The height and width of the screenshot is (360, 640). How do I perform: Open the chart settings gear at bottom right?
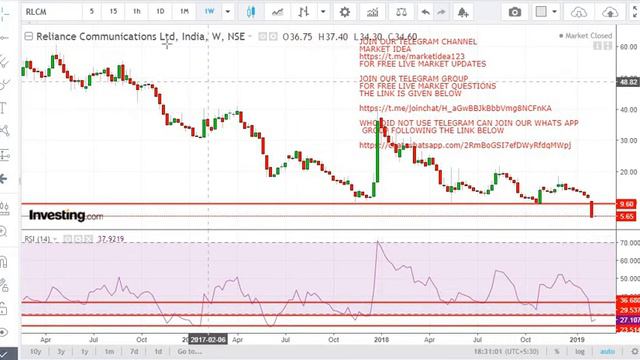pyautogui.click(x=635, y=351)
